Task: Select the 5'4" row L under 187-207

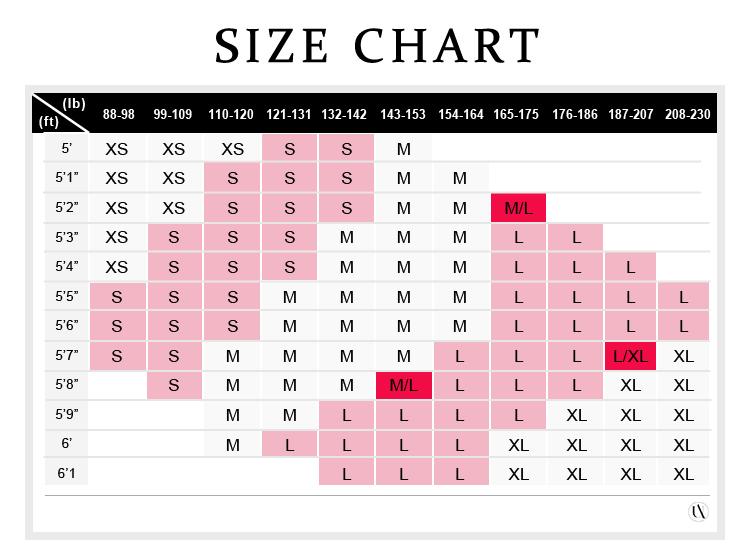Action: (630, 268)
